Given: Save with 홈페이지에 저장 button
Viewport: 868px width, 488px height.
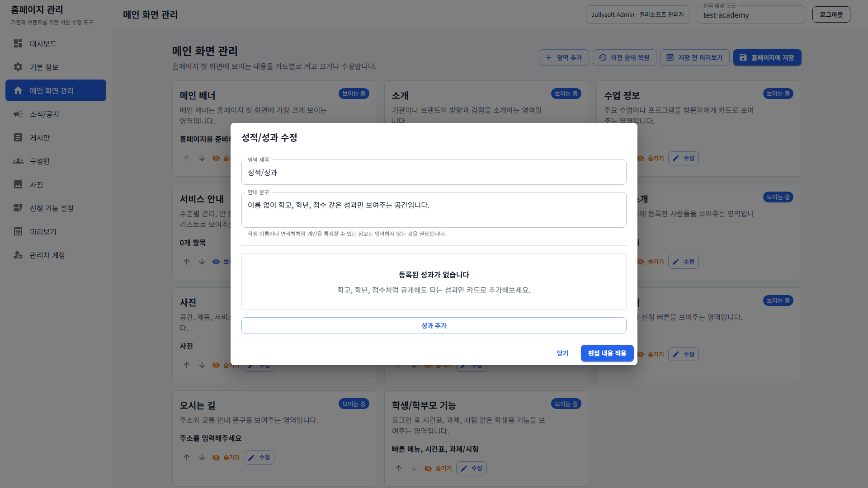Looking at the screenshot, I should 767,57.
